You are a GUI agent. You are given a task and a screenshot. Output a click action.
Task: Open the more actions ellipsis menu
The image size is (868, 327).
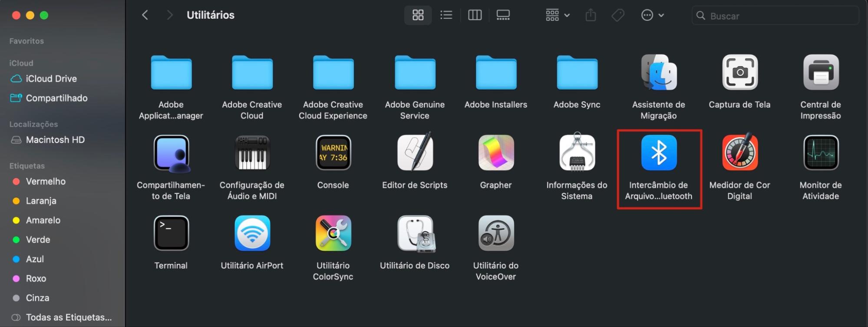[652, 15]
